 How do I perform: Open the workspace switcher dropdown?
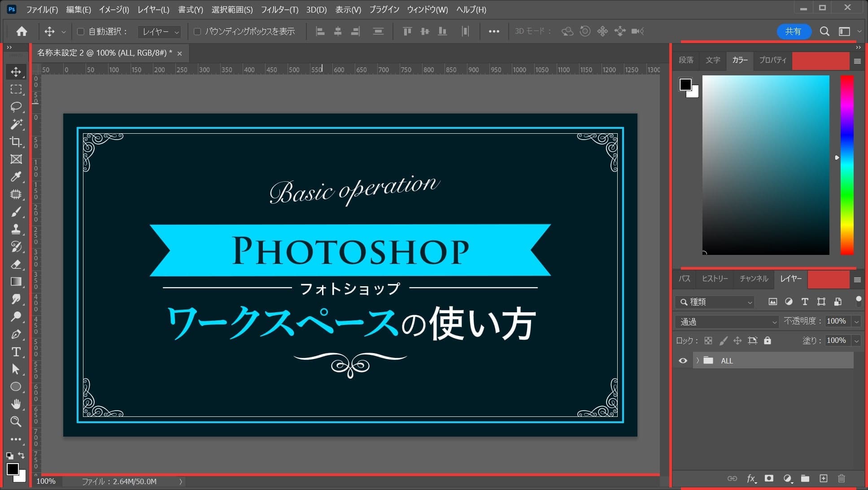tap(849, 31)
